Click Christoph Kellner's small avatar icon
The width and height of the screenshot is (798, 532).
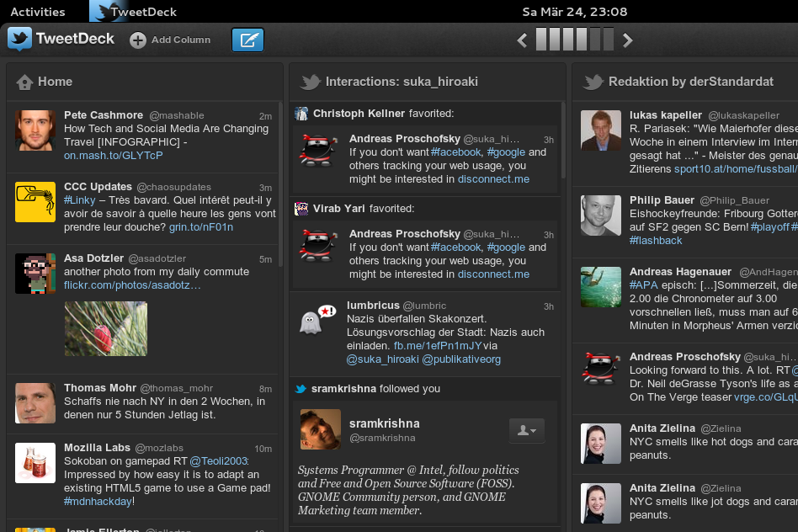point(301,114)
